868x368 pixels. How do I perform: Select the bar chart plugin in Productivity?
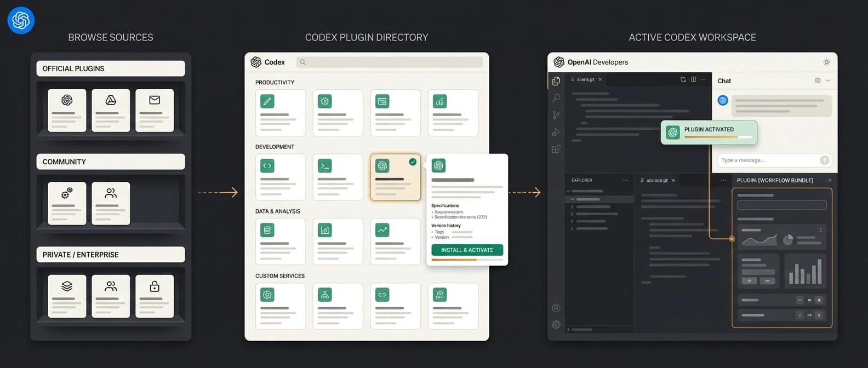pyautogui.click(x=453, y=113)
